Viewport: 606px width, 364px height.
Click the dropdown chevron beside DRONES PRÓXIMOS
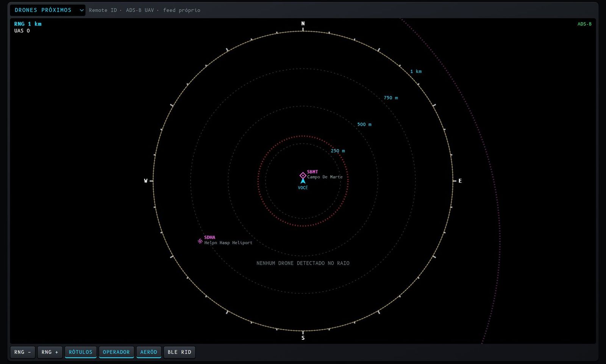click(x=81, y=10)
